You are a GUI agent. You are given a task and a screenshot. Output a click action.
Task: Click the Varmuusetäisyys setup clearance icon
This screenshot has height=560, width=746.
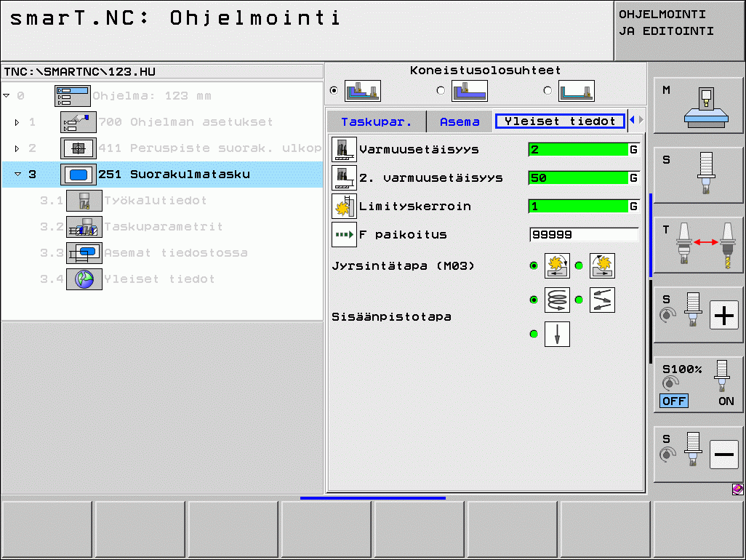(x=344, y=149)
